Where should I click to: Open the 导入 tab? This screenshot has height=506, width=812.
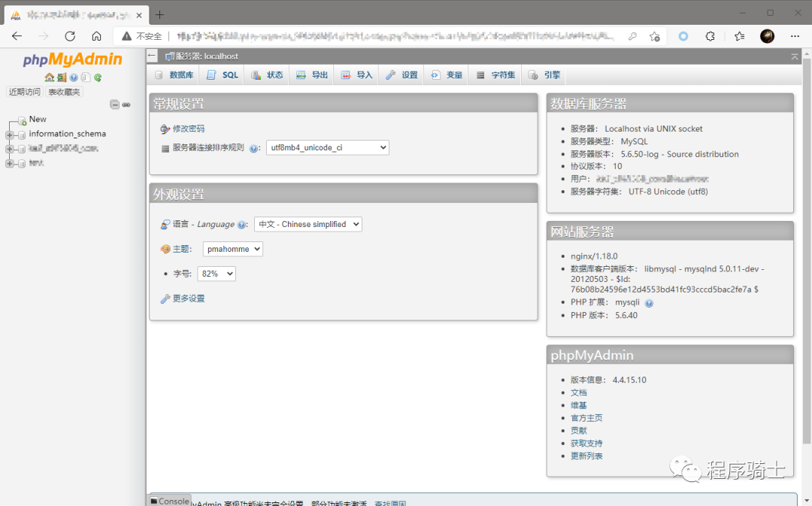pyautogui.click(x=357, y=75)
